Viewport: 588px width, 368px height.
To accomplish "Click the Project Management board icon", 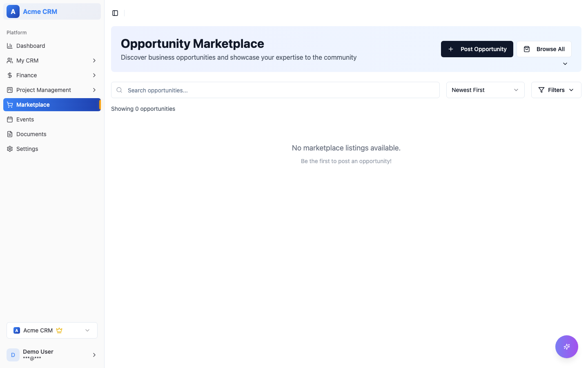I will (x=10, y=90).
